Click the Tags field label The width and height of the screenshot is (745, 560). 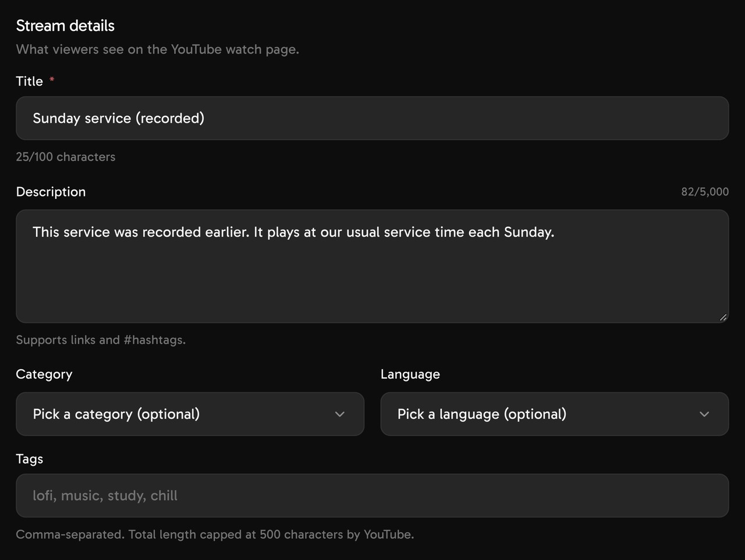pos(30,459)
